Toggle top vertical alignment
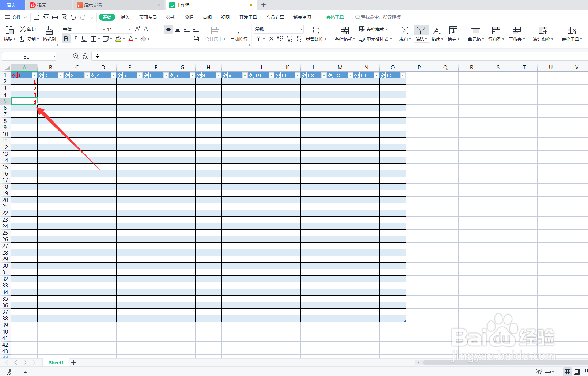 tap(159, 29)
